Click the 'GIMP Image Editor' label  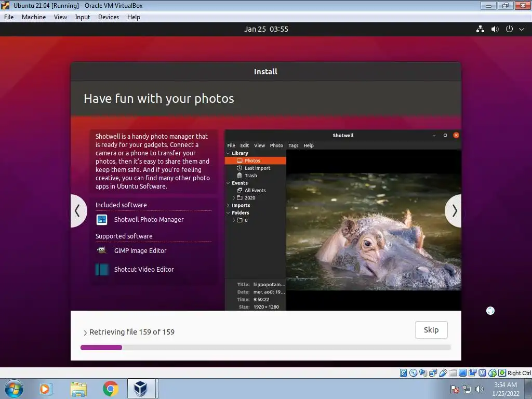140,251
